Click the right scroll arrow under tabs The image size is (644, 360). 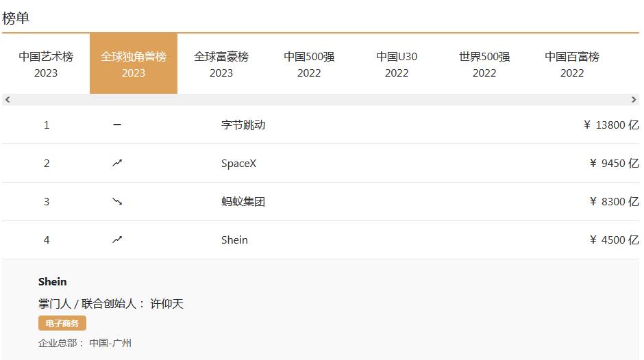634,100
